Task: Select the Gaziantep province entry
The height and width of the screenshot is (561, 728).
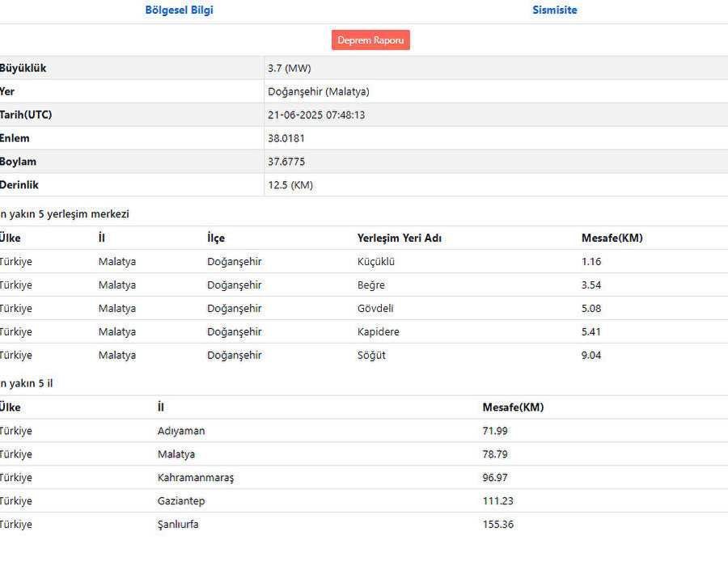Action: pyautogui.click(x=181, y=502)
